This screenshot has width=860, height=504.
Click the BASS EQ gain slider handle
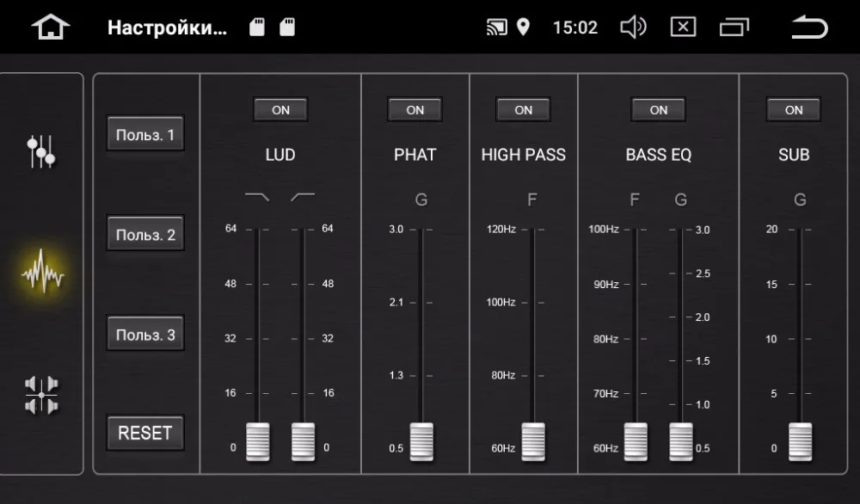point(681,441)
